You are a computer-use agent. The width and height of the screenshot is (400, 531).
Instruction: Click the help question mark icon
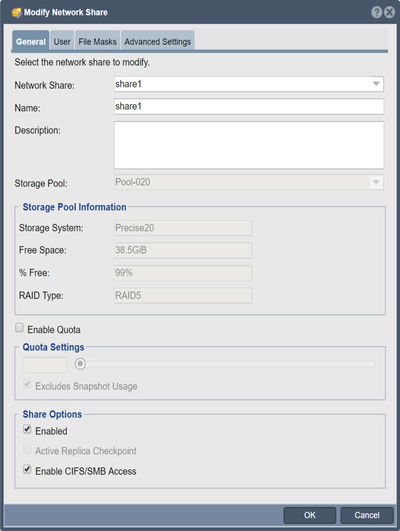pos(376,12)
